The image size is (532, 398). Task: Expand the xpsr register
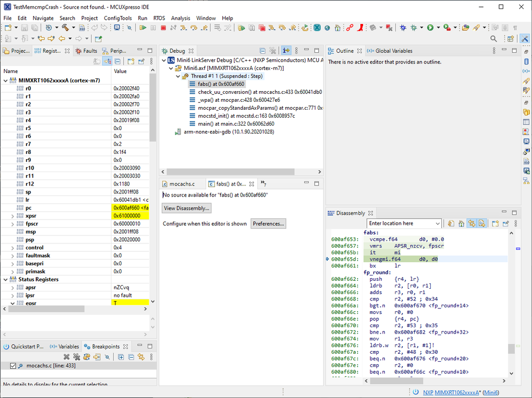click(x=13, y=216)
